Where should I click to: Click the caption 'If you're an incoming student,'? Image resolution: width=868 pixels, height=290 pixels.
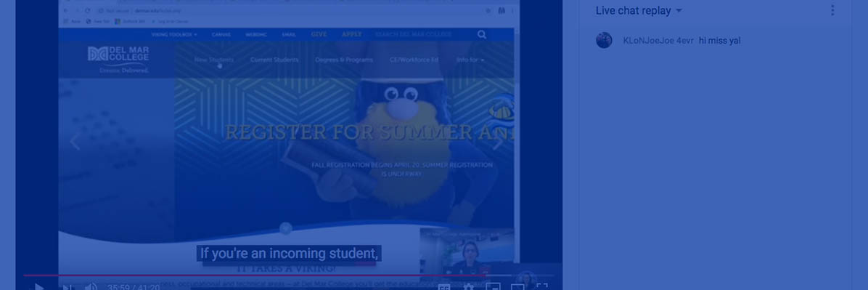[289, 254]
